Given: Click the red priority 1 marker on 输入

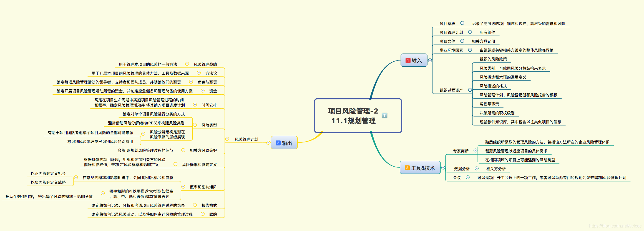Looking at the screenshot, I should pyautogui.click(x=408, y=60).
